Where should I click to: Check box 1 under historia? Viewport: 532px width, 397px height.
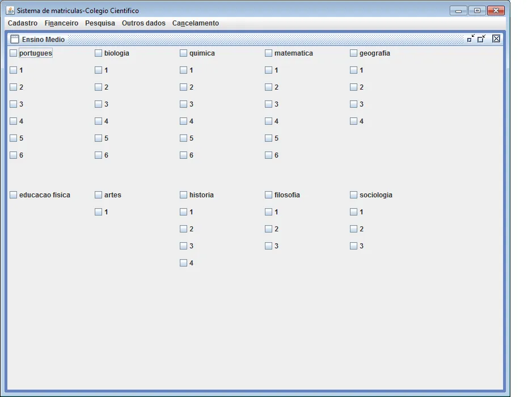click(184, 212)
